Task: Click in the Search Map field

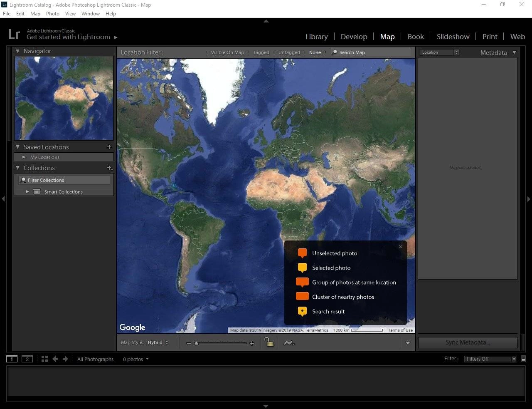Action: pos(371,52)
